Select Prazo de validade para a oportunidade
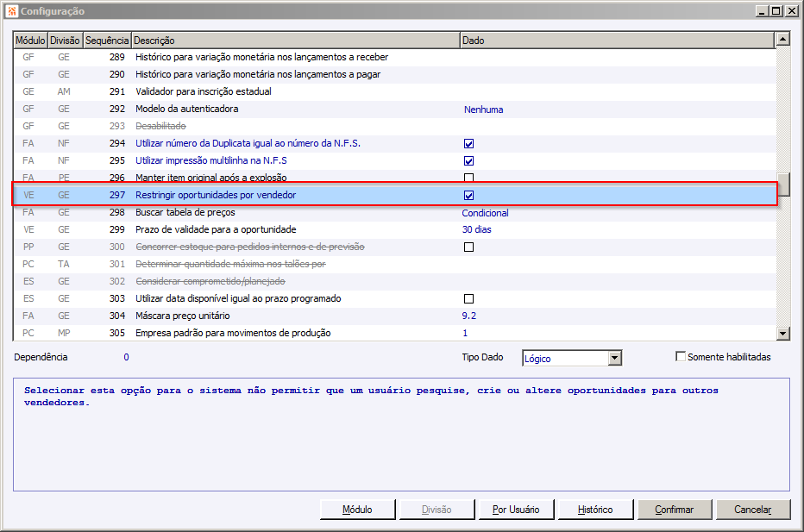804x532 pixels. point(216,229)
